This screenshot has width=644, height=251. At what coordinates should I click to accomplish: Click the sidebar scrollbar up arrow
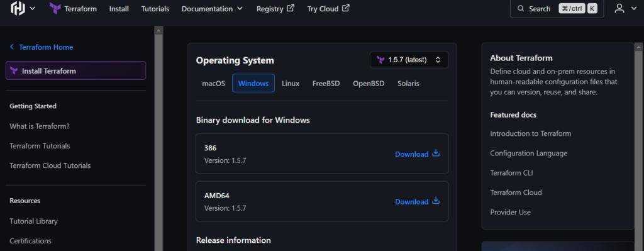158,30
